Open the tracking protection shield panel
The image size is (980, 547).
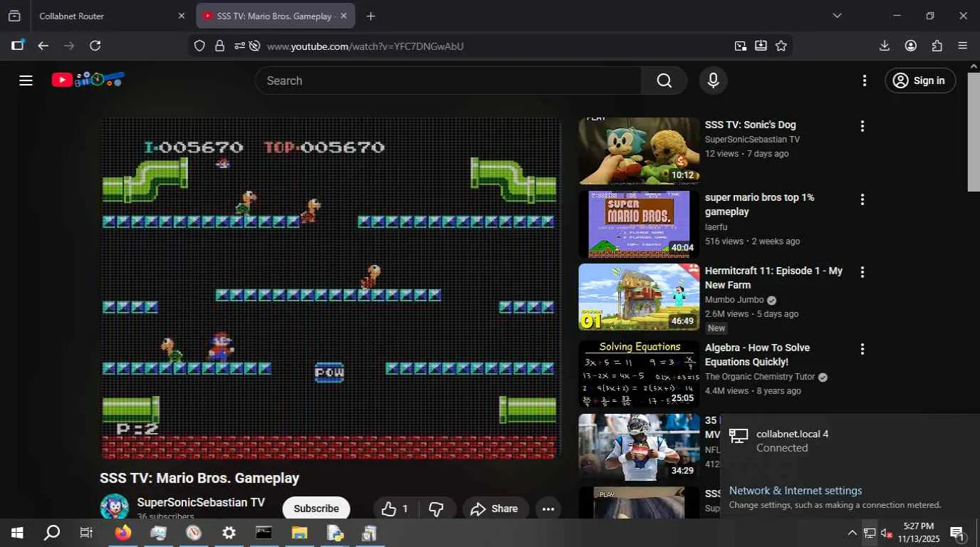[199, 46]
